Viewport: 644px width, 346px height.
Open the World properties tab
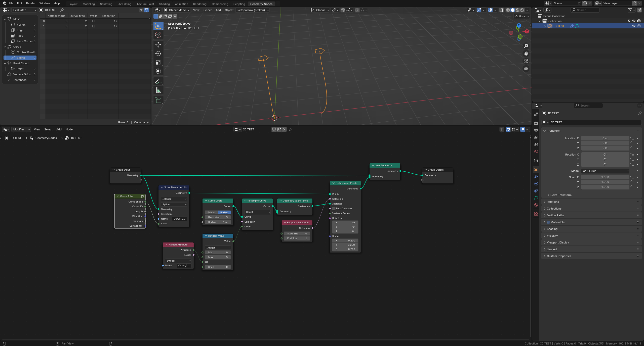tap(536, 152)
